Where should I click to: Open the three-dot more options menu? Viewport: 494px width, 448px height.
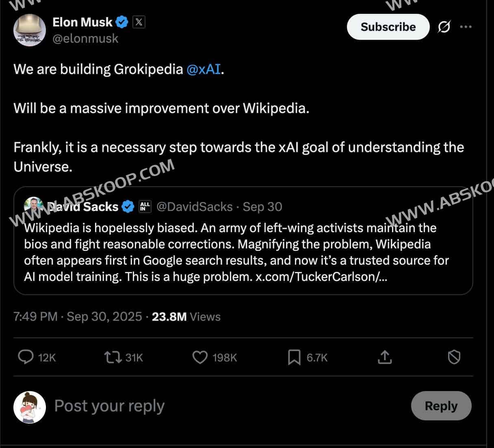click(466, 27)
